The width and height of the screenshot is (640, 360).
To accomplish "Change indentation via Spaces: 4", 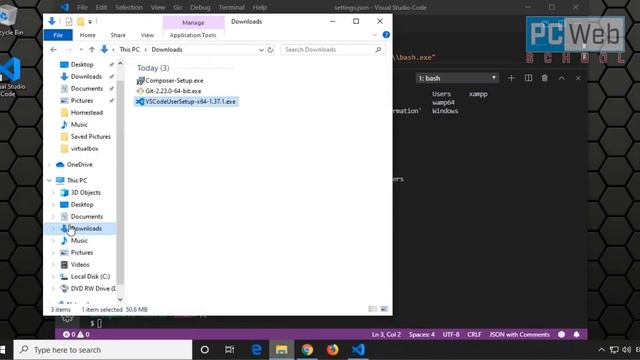I will tap(422, 335).
